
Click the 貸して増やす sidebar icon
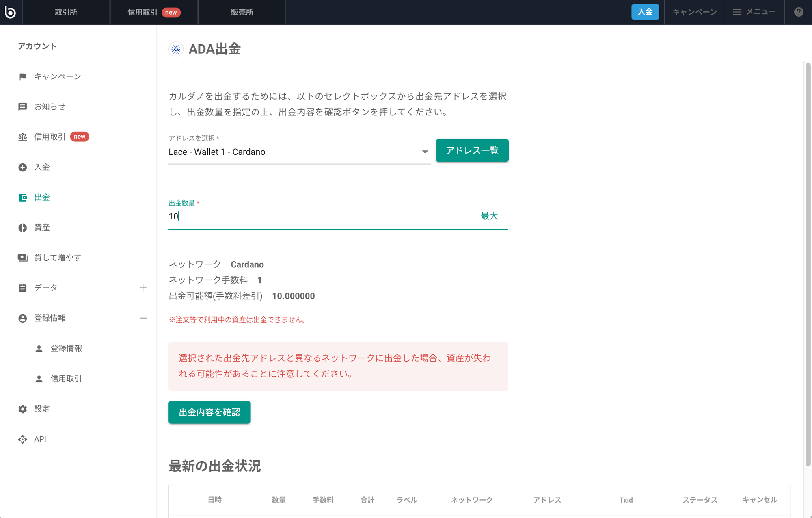pos(23,258)
